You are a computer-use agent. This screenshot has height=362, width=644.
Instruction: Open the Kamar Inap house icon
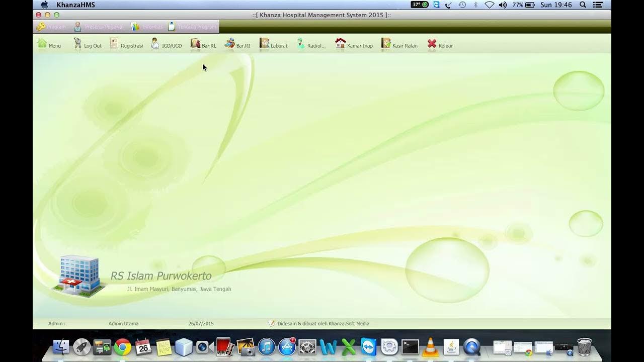point(341,44)
